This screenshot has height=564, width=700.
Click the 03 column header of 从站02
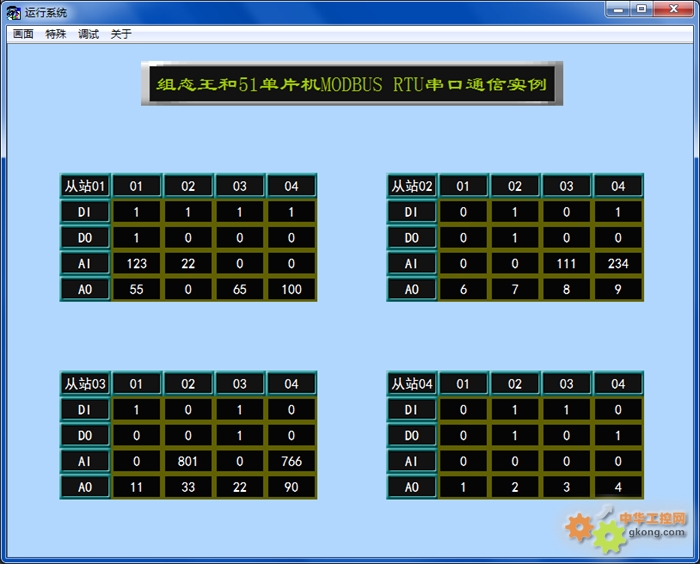[x=567, y=186]
